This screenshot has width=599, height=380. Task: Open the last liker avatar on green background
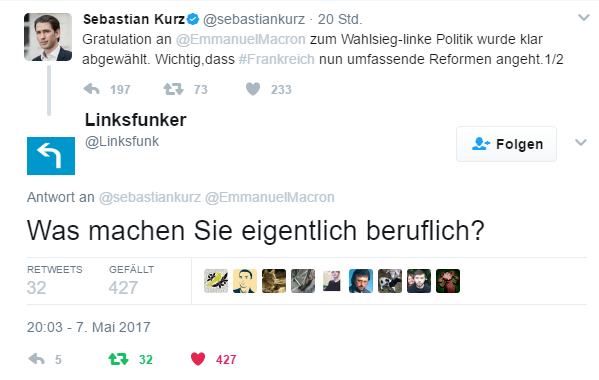(448, 281)
